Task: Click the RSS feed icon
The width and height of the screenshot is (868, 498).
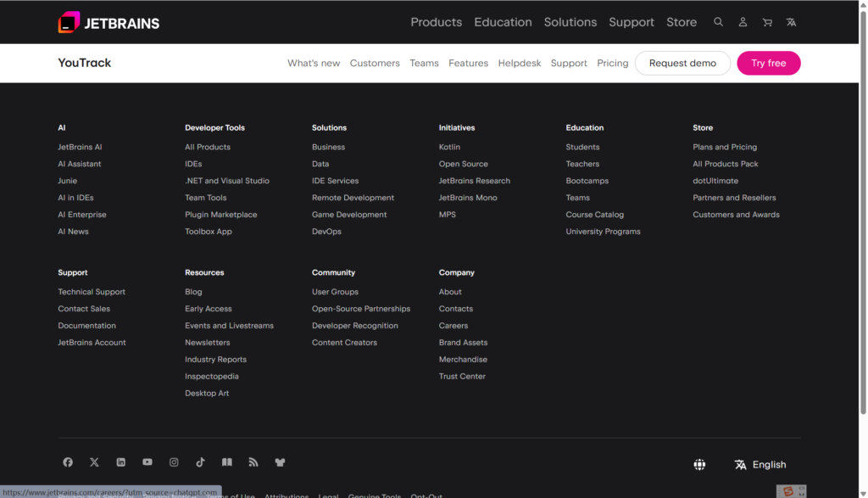Action: click(253, 462)
